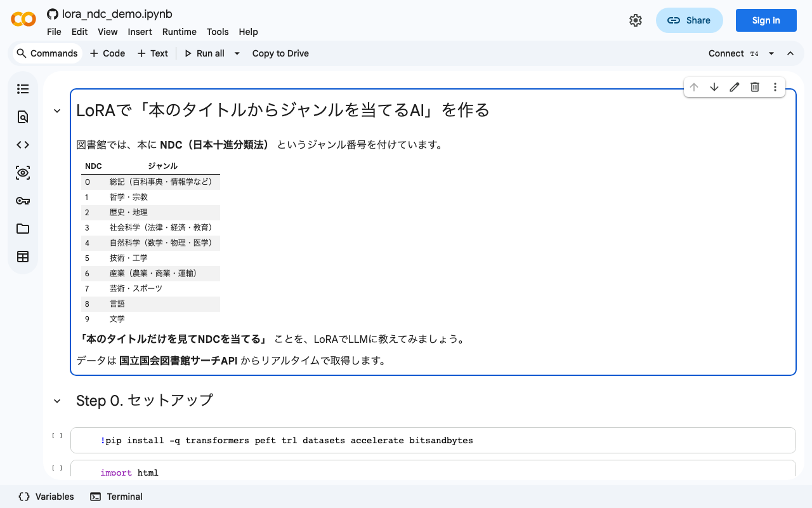Edit the cell using the pencil icon
This screenshot has width=812, height=508.
click(735, 87)
